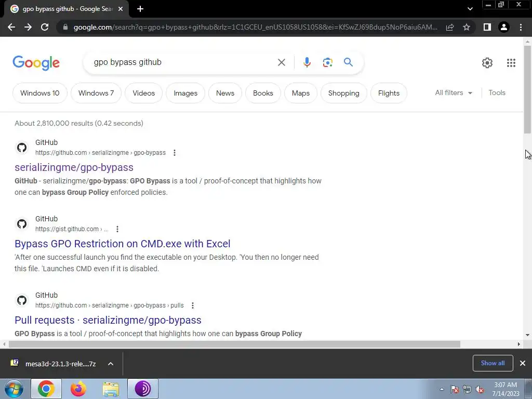Open Action Center flag tray icon
The image size is (532, 399).
[x=455, y=389]
